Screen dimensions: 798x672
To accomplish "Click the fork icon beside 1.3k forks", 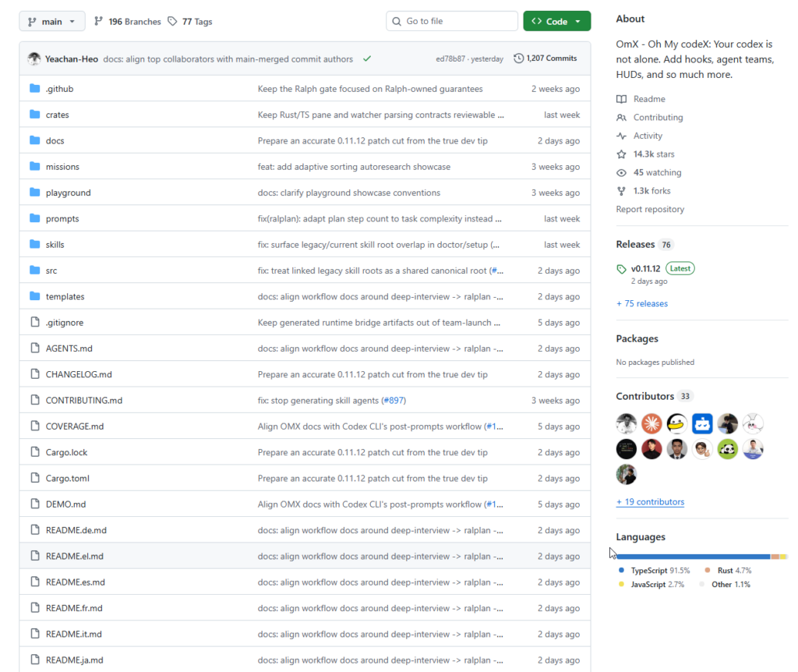I will [621, 191].
